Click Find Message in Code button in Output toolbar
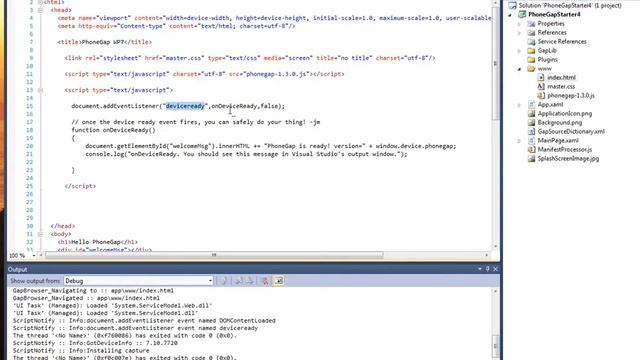The width and height of the screenshot is (640, 360). 224,281
